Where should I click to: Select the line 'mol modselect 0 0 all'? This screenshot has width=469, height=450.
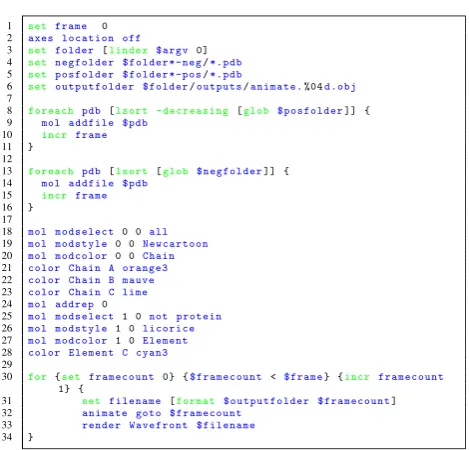tap(98, 232)
